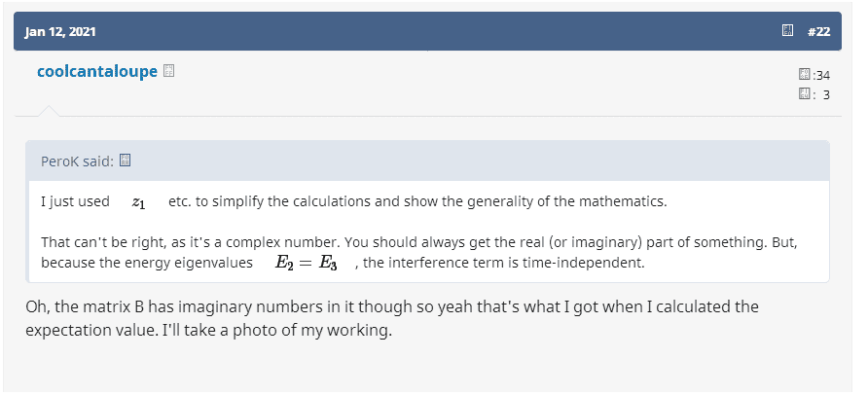Click the share icon beside post #22
868x394 pixels.
click(788, 31)
